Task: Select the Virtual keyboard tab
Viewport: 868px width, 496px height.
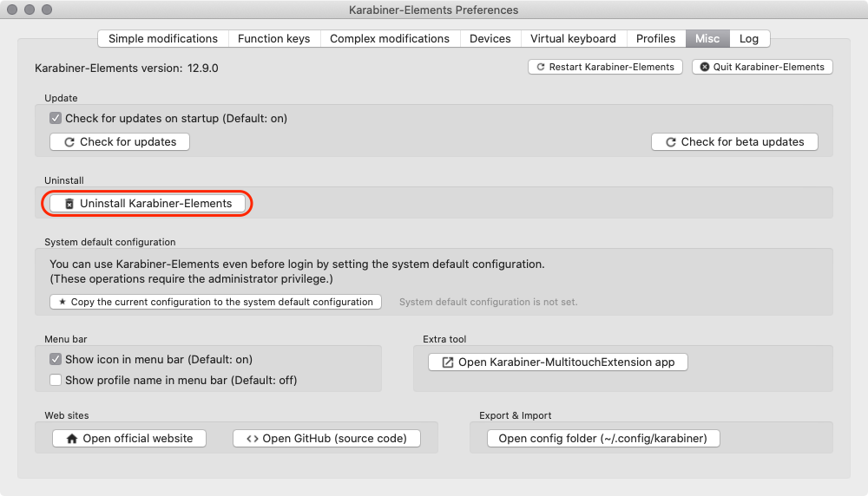Action: point(573,39)
